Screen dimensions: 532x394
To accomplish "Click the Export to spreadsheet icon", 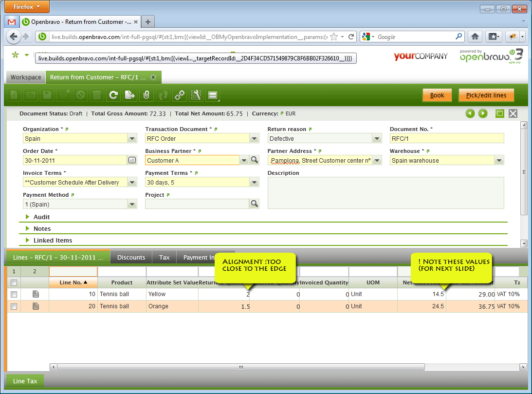I will tap(130, 95).
